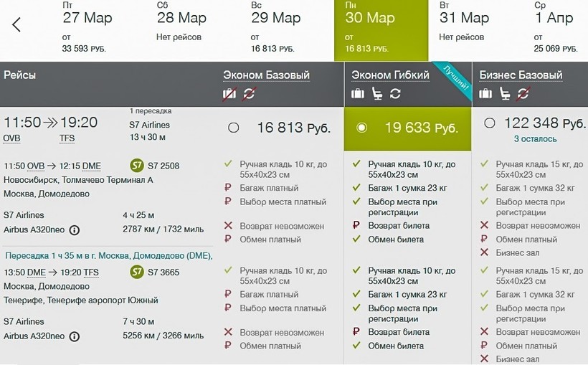Image resolution: width=588 pixels, height=365 pixels.
Task: Click seat selection icon under Эконом Гибкий
Action: [376, 94]
